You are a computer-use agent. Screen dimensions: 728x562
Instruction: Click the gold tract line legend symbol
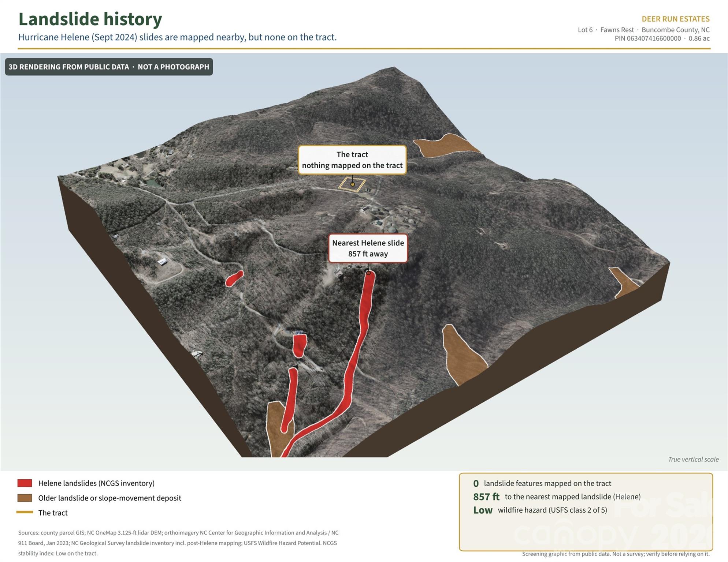(x=25, y=512)
